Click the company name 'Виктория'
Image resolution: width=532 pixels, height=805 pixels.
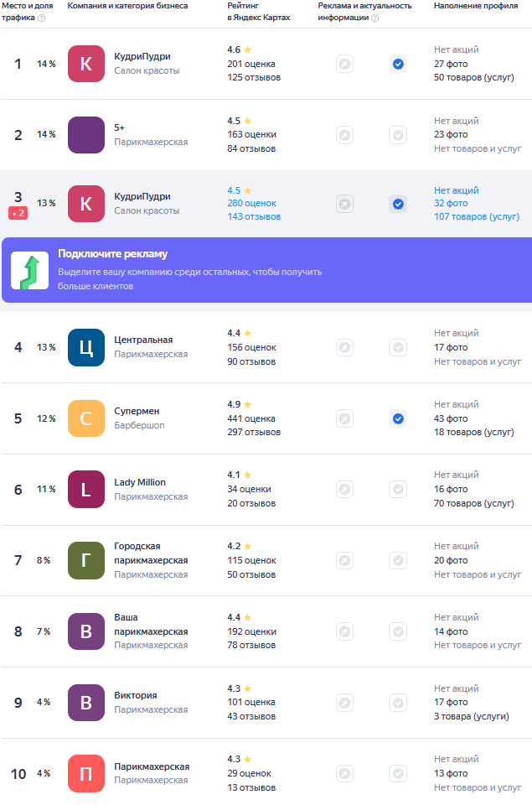[x=136, y=695]
